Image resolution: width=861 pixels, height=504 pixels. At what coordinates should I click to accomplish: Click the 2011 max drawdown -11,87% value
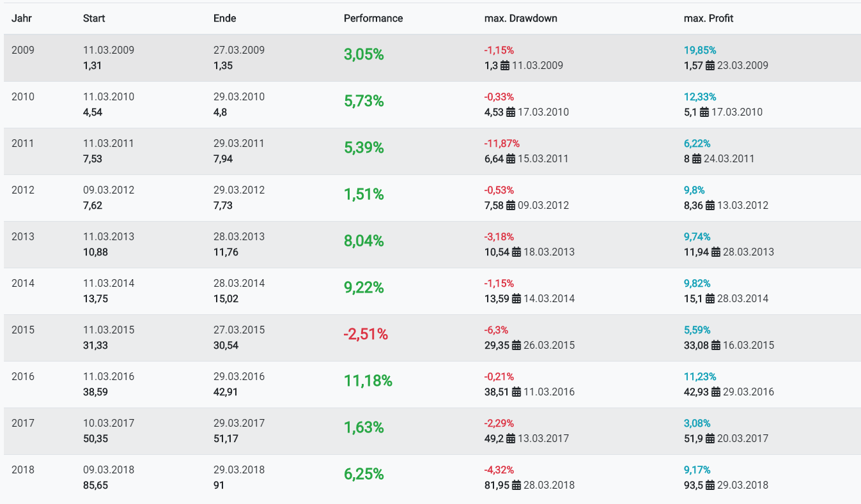(502, 144)
